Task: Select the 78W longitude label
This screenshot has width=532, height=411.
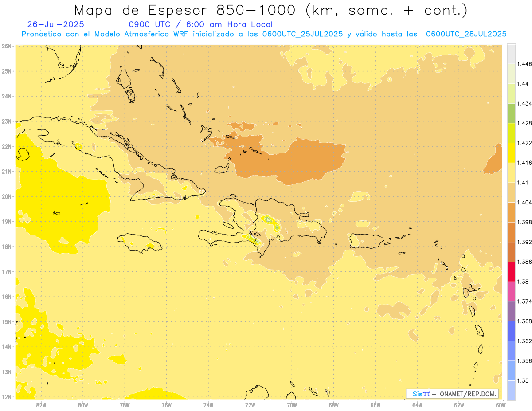Action: (125, 405)
